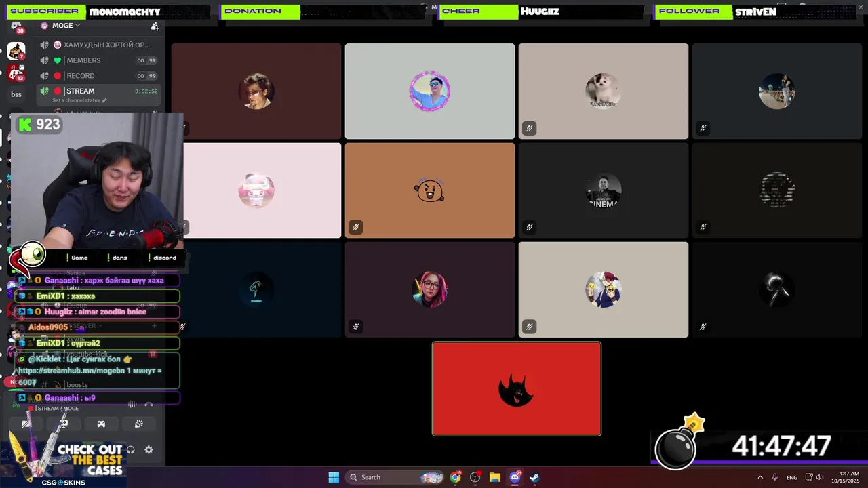Screen dimensions: 868x488
Task: Open Steam from the taskbar
Action: click(x=534, y=477)
